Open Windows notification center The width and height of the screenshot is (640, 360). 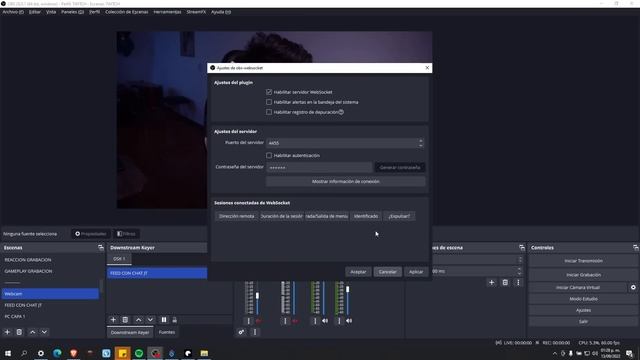click(629, 353)
